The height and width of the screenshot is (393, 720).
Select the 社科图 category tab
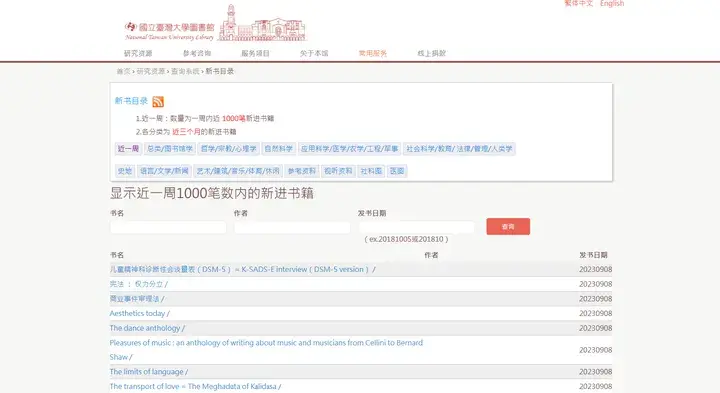pos(371,171)
